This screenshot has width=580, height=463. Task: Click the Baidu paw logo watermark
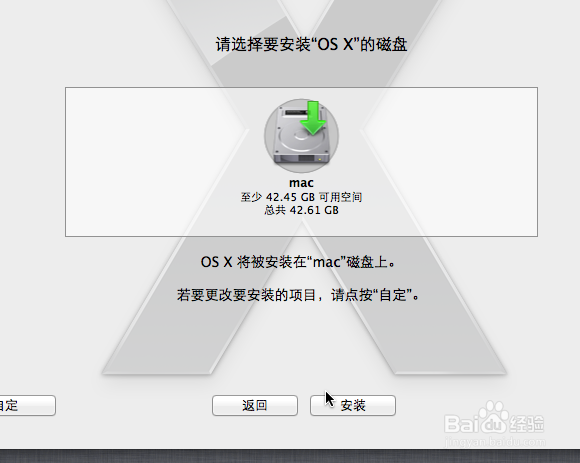tap(494, 417)
